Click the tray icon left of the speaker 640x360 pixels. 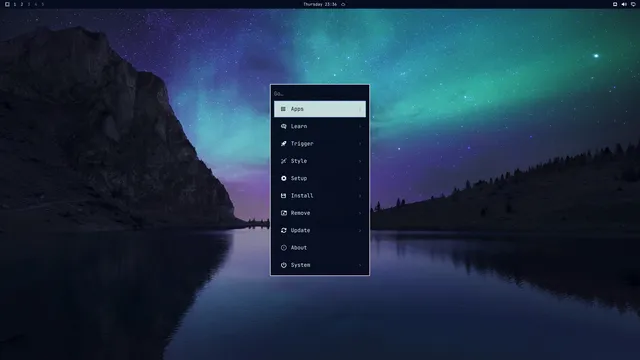pyautogui.click(x=615, y=4)
